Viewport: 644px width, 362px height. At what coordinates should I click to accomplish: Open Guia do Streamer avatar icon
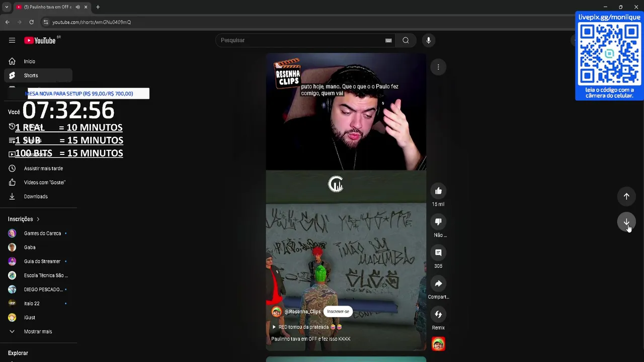12,261
